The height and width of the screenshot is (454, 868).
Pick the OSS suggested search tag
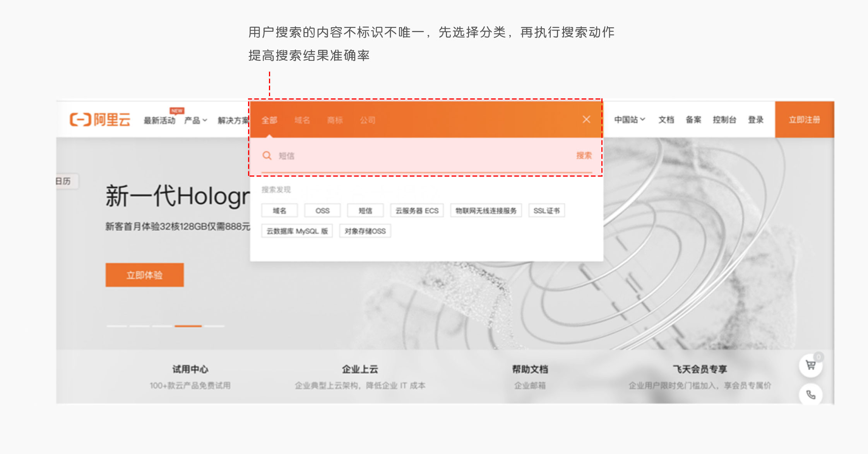(322, 211)
